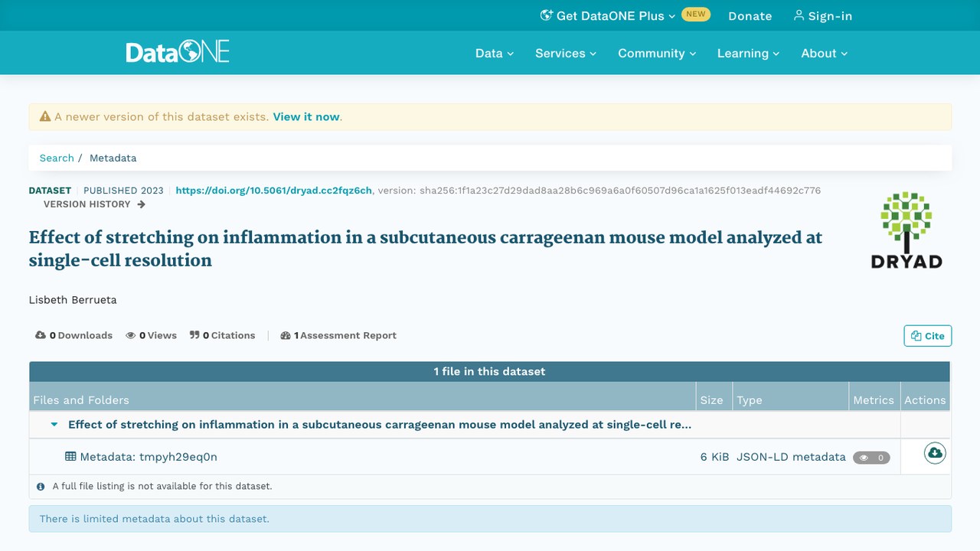Viewport: 980px width, 551px height.
Task: Open the Version History arrow
Action: point(141,204)
